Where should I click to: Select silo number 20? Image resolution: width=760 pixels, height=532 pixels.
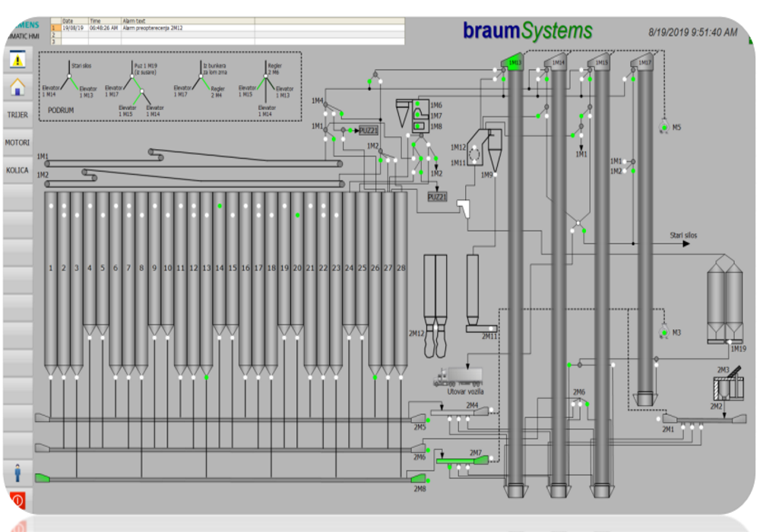click(297, 268)
